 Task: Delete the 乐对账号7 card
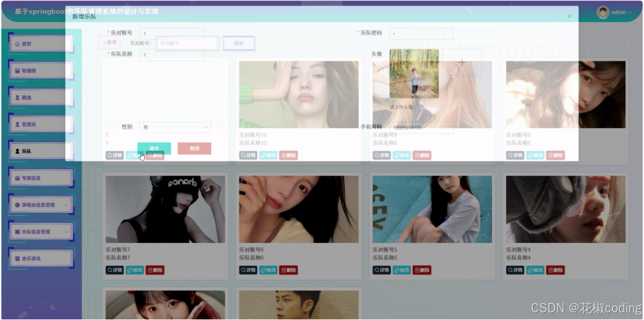tap(155, 270)
